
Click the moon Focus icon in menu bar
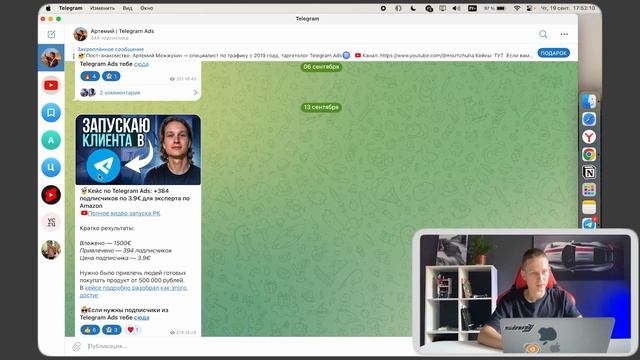pos(413,8)
